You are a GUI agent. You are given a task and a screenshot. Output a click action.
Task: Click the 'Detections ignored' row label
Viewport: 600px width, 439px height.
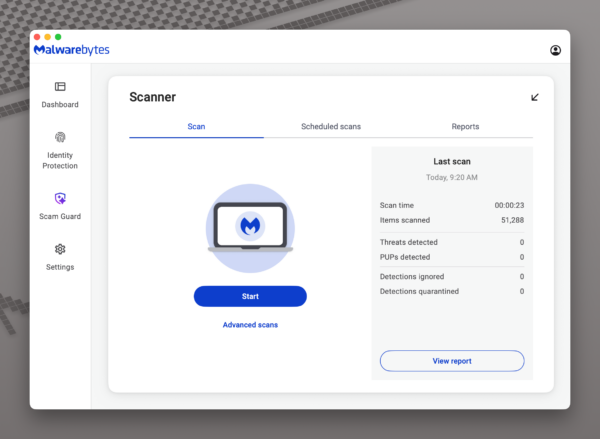coord(412,277)
